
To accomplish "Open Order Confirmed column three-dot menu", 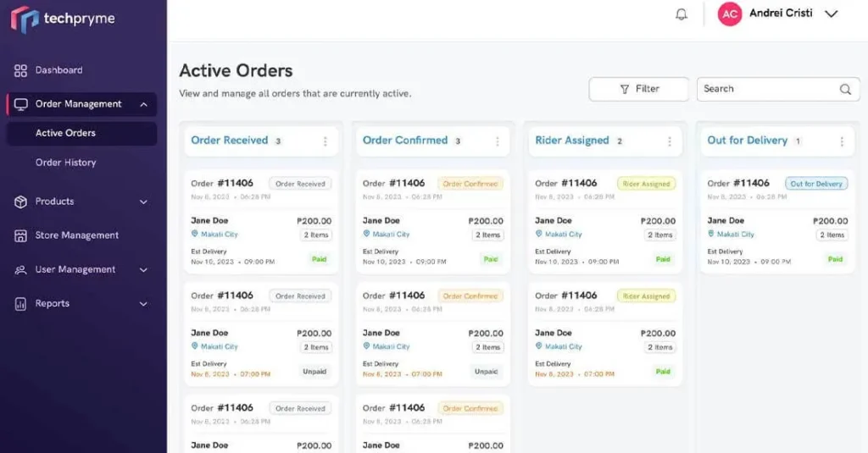I will (497, 141).
